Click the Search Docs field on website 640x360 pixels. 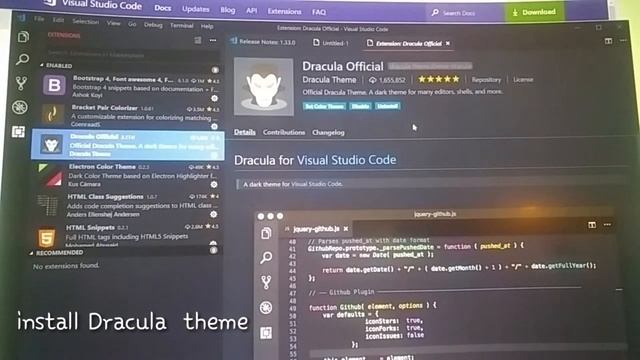pos(464,13)
